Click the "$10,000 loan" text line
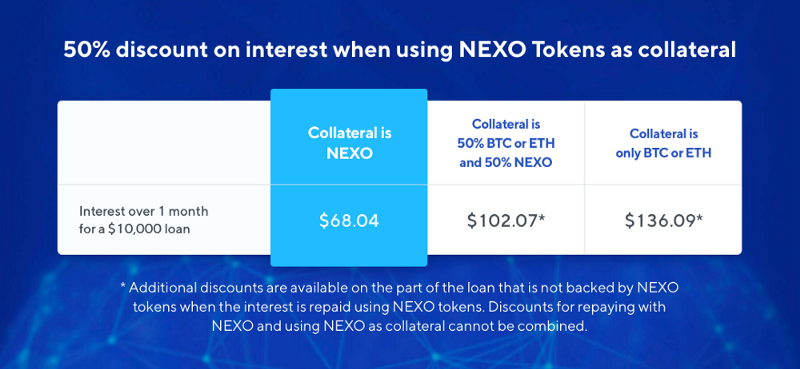 click(x=135, y=229)
